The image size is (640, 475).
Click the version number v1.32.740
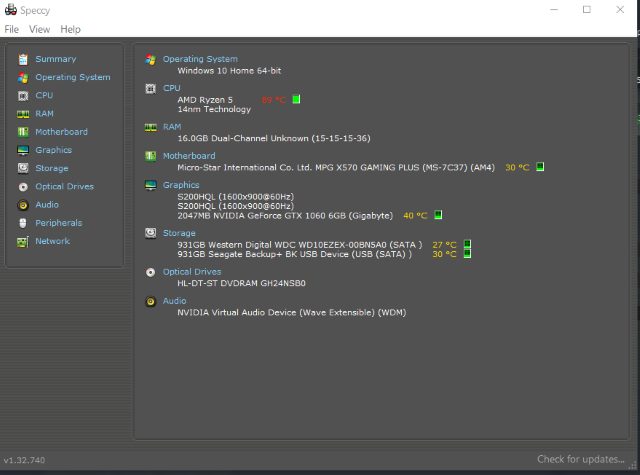(24, 460)
